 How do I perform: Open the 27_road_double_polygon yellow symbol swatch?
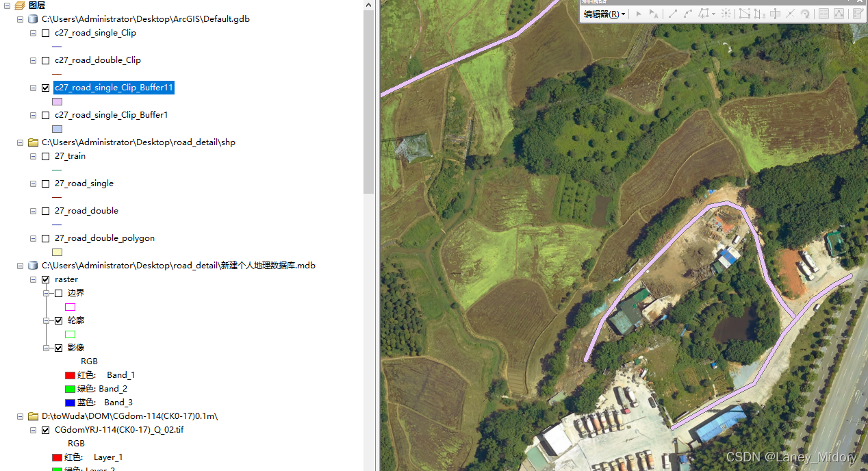coord(57,252)
